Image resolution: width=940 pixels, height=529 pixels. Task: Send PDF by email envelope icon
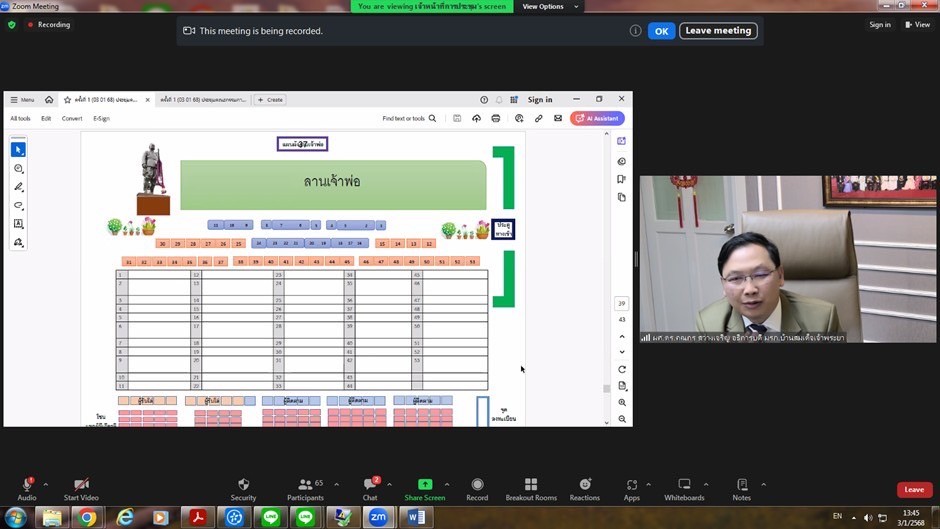point(558,118)
